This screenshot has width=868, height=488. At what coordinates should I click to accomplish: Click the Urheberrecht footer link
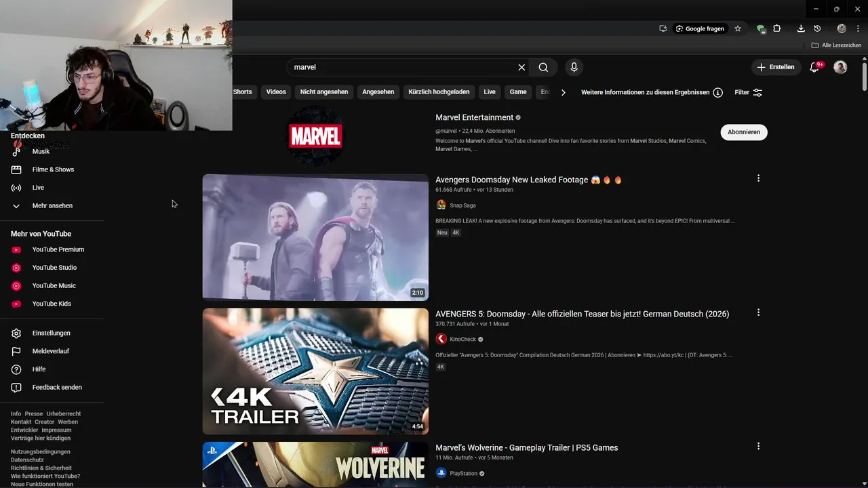(x=64, y=413)
